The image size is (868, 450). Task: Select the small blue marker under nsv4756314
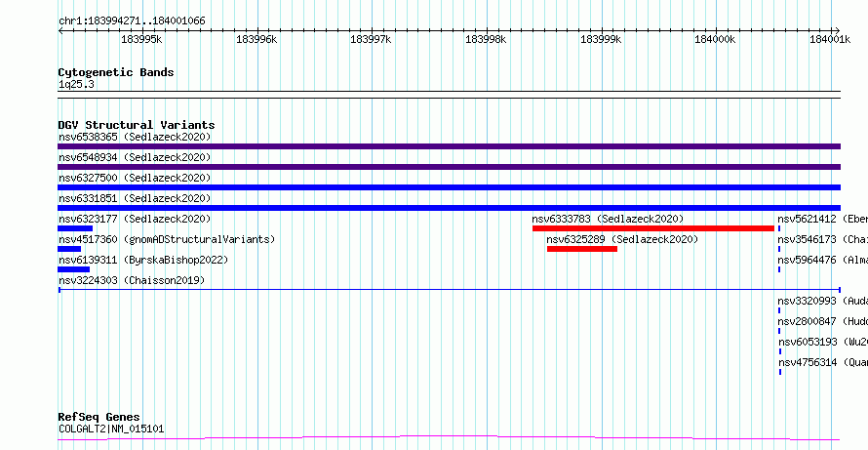[x=780, y=372]
